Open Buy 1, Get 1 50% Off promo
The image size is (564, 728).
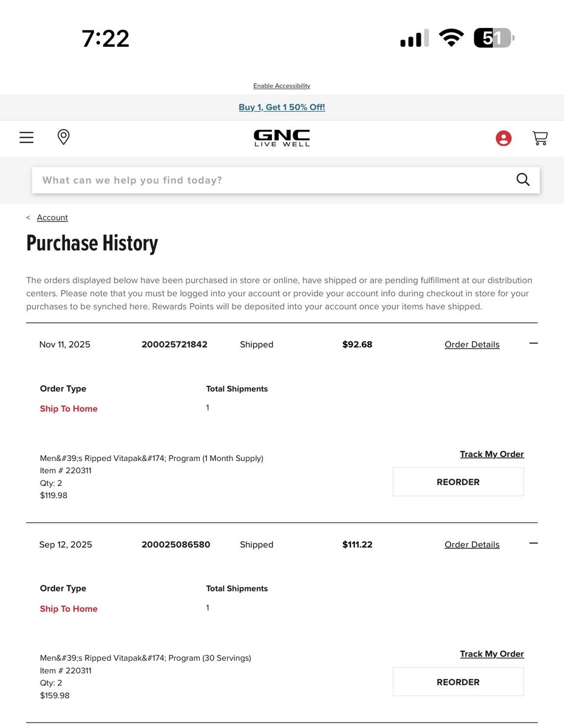(x=282, y=107)
